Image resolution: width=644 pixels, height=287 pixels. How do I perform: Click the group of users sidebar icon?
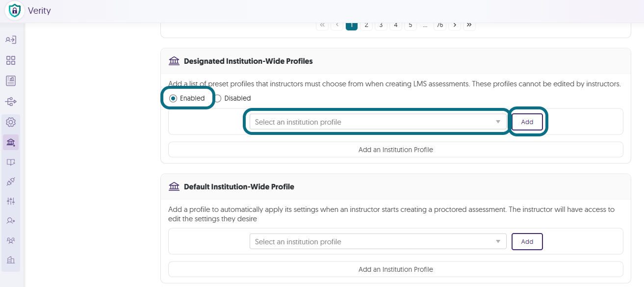(11, 240)
